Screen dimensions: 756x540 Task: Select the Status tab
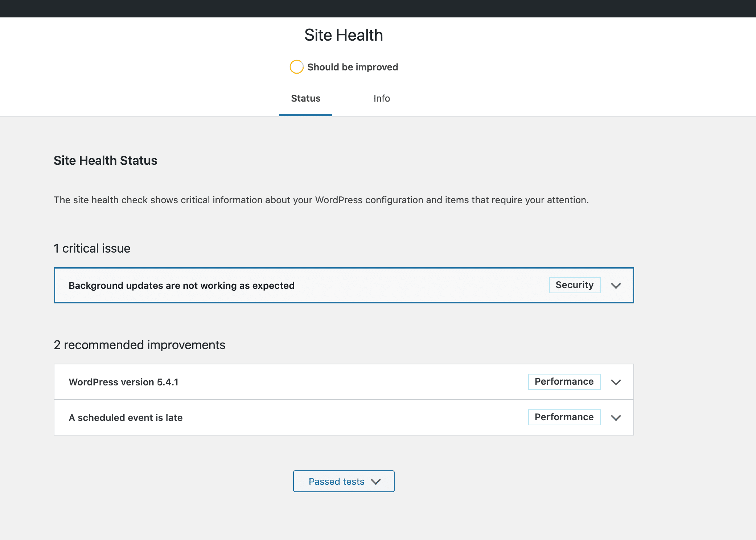click(305, 98)
